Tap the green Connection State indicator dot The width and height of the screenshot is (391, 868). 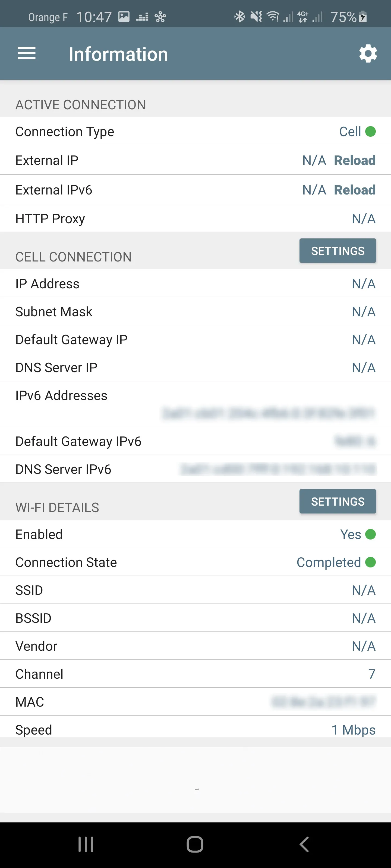pos(370,562)
